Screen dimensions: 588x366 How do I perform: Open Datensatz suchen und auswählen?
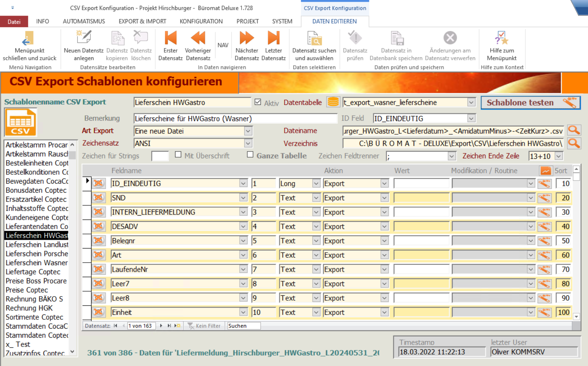(314, 38)
